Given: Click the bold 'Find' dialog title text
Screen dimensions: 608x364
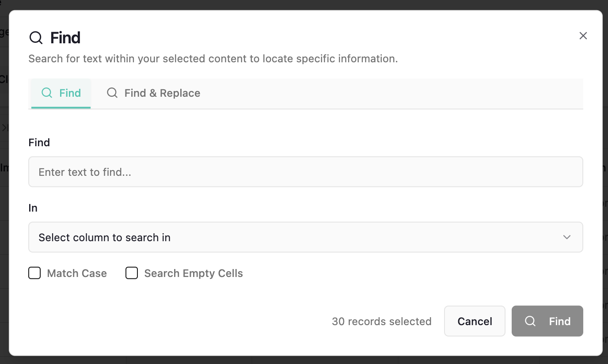Looking at the screenshot, I should point(65,38).
